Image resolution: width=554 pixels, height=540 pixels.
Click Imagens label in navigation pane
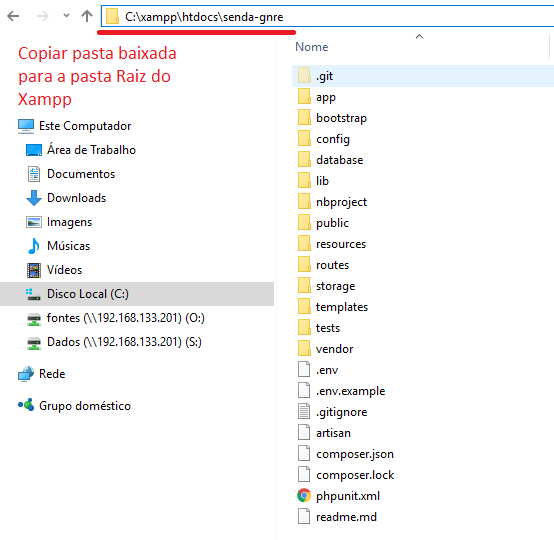(69, 222)
